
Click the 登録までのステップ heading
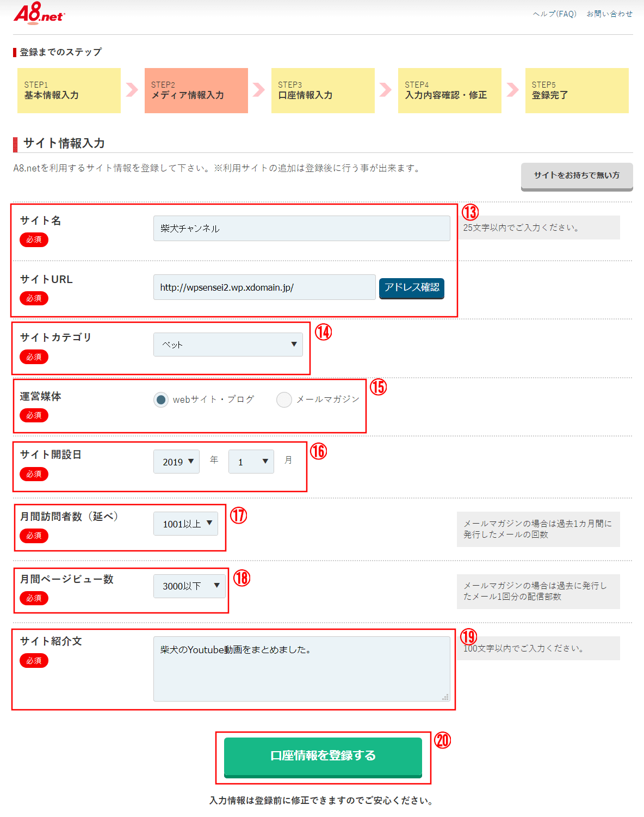[60, 52]
